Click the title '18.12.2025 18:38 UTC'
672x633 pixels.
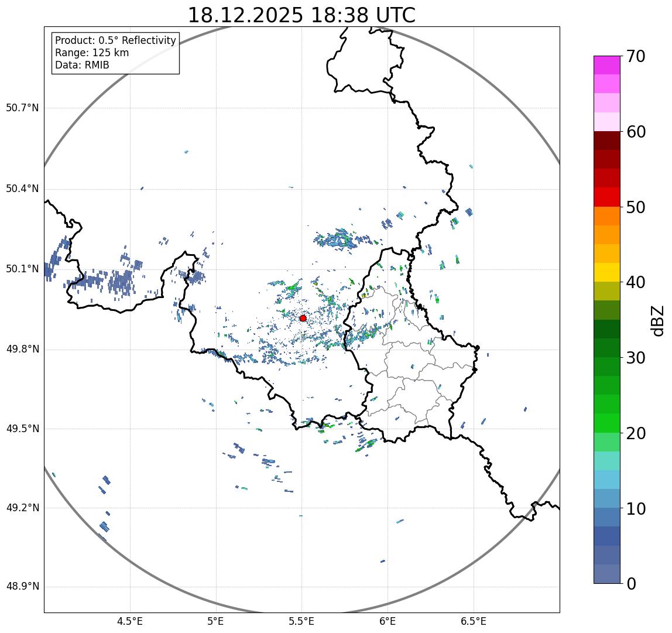coord(301,15)
